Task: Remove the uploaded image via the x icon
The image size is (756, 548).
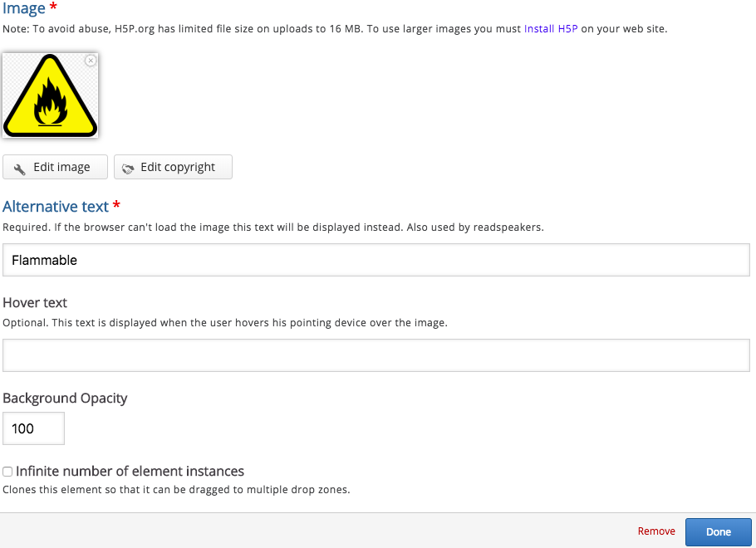Action: [x=91, y=61]
